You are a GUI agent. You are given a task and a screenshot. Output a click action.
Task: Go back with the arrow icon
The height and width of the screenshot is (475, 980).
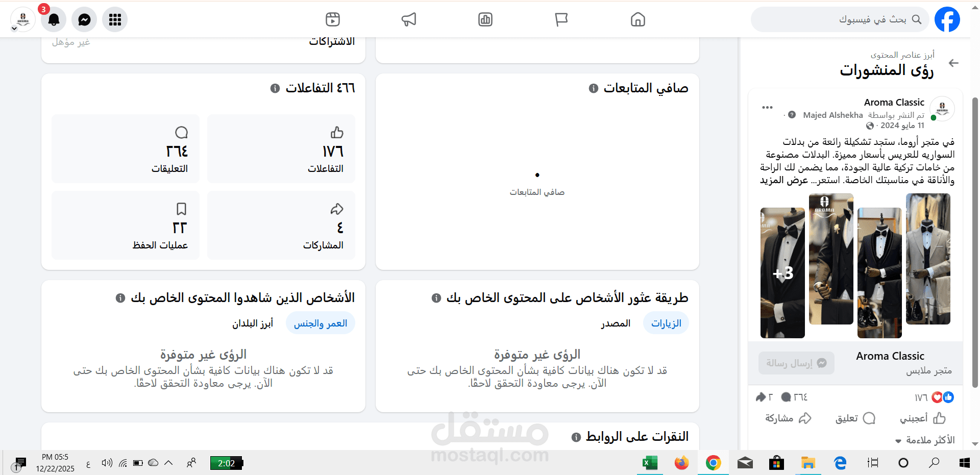[x=953, y=63]
